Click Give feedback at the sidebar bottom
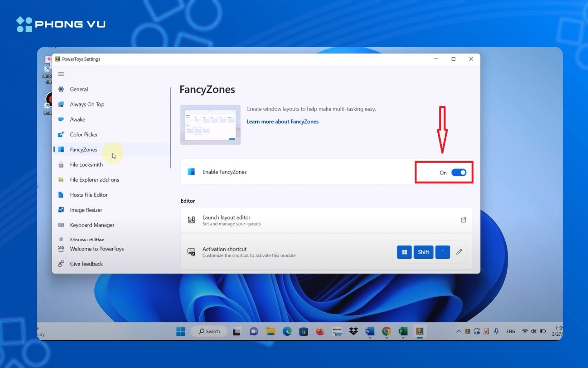This screenshot has height=368, width=588. tap(85, 264)
